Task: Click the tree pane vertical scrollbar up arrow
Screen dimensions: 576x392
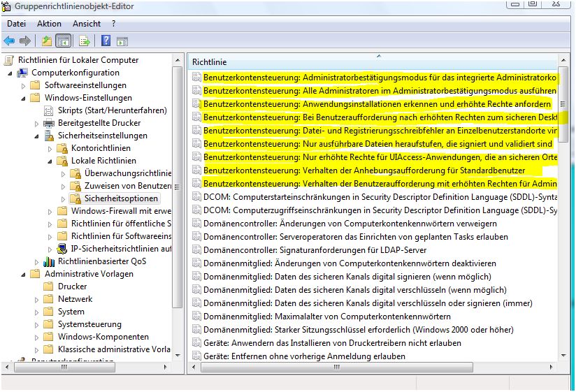Action: 178,60
